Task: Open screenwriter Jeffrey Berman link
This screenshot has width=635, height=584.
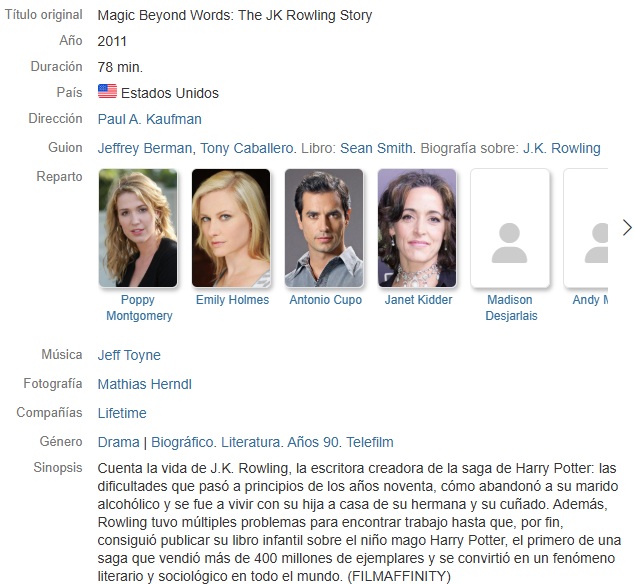Action: coord(145,148)
